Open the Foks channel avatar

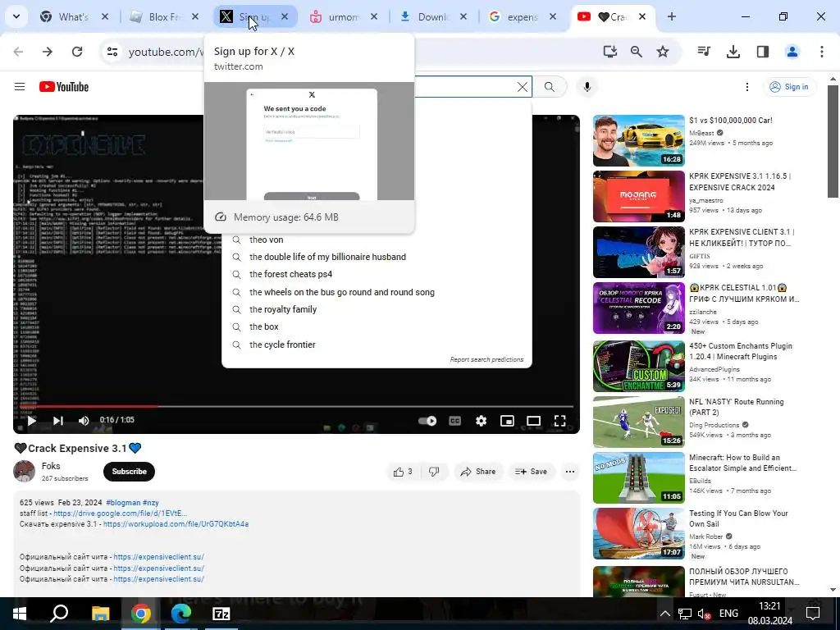coord(24,471)
